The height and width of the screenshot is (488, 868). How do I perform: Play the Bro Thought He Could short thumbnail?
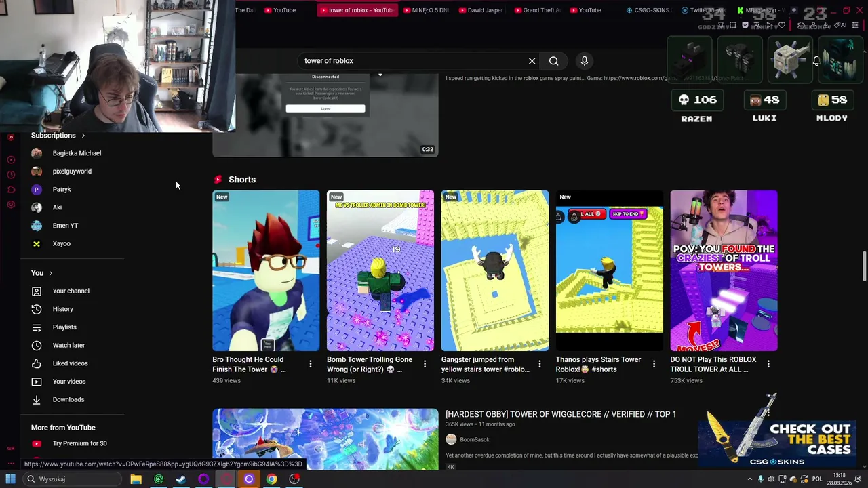click(x=266, y=271)
